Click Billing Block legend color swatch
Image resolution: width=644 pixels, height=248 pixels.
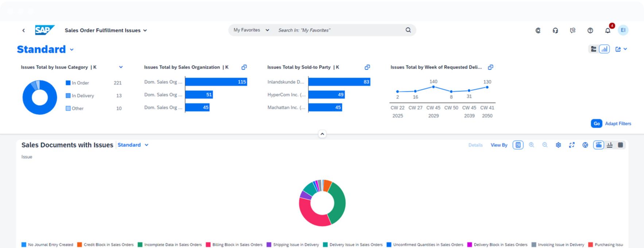(x=208, y=245)
